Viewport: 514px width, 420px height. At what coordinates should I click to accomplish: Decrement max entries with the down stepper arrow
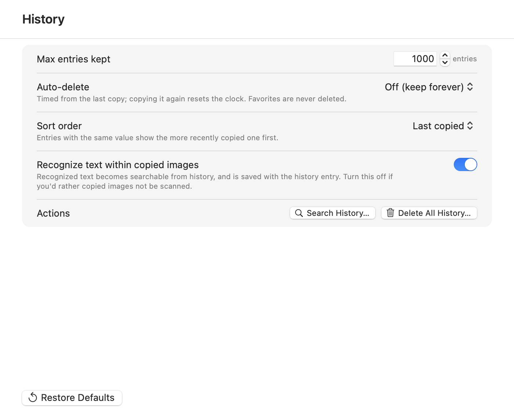445,62
